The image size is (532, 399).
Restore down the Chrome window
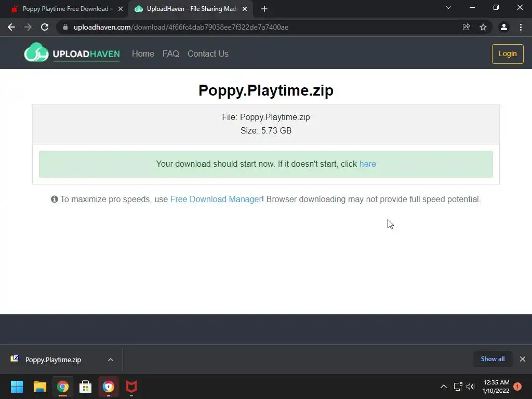(x=496, y=7)
